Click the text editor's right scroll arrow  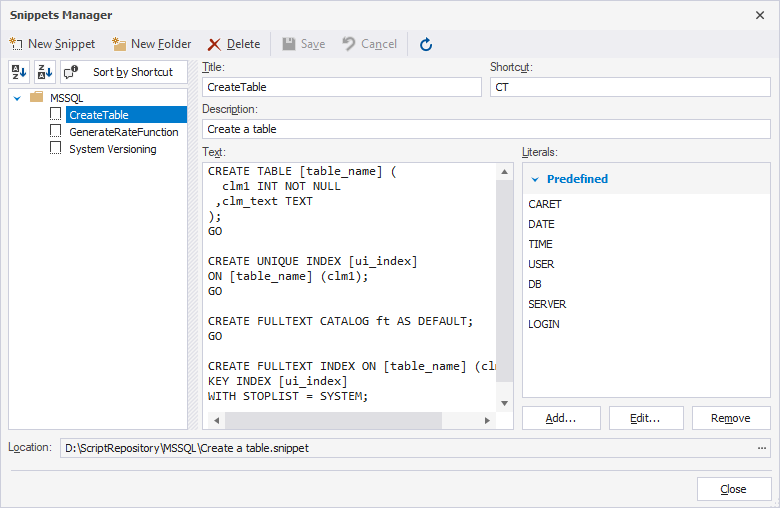click(488, 420)
